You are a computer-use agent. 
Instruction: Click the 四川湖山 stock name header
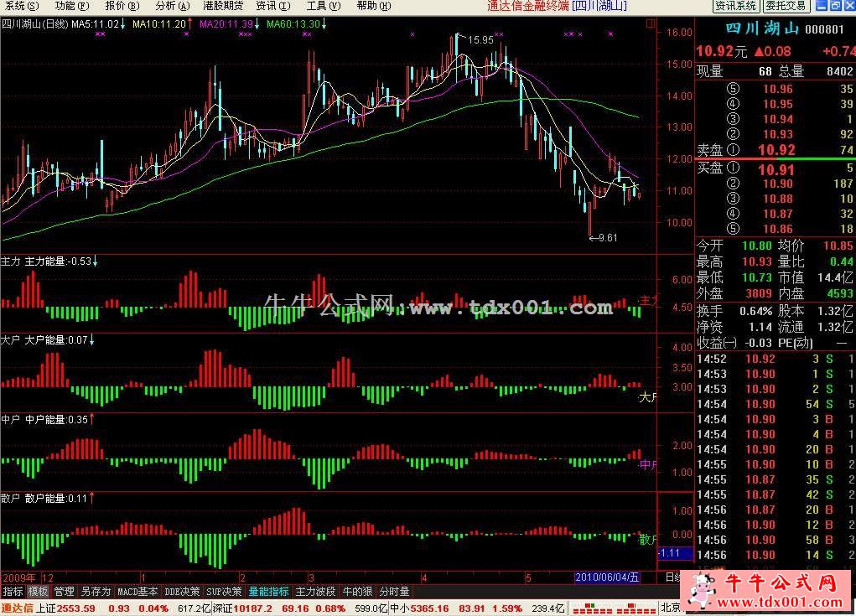pos(762,28)
